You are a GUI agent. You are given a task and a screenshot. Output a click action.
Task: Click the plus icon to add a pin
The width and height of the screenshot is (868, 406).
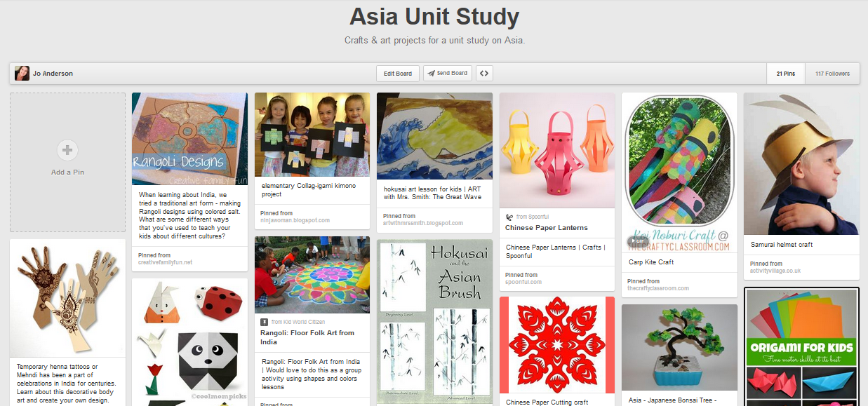point(67,149)
